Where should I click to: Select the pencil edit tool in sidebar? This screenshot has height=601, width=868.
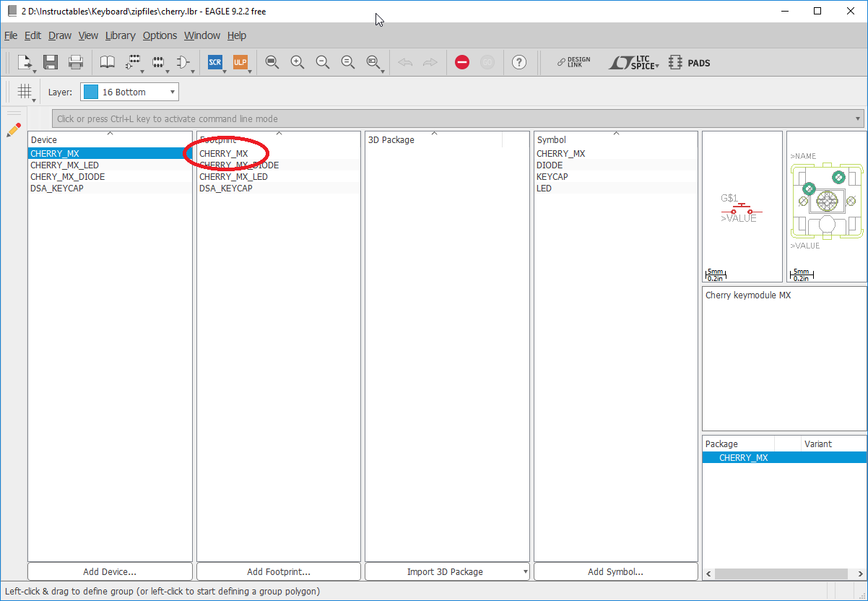click(x=13, y=130)
